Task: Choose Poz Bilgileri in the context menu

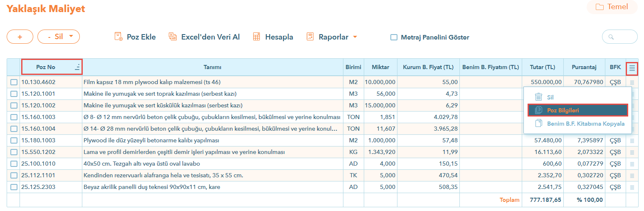Action: [577, 110]
